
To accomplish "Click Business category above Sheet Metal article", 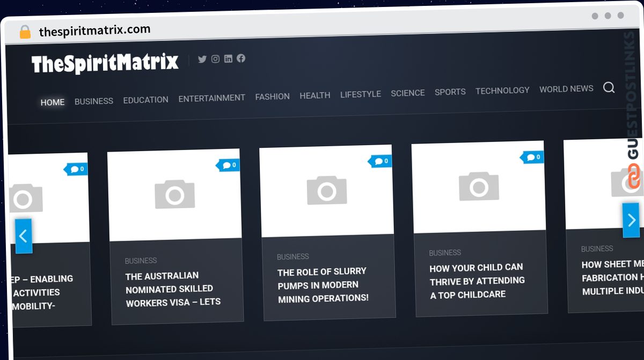I will [597, 249].
